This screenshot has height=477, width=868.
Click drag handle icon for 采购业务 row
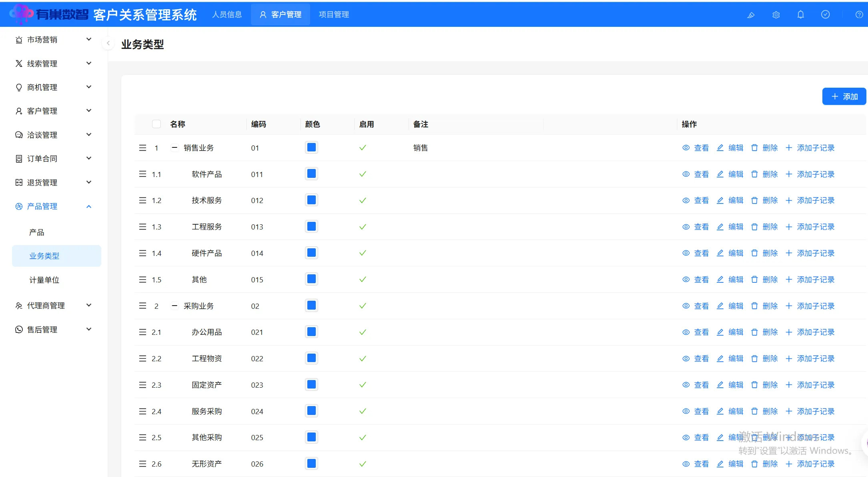tap(142, 306)
